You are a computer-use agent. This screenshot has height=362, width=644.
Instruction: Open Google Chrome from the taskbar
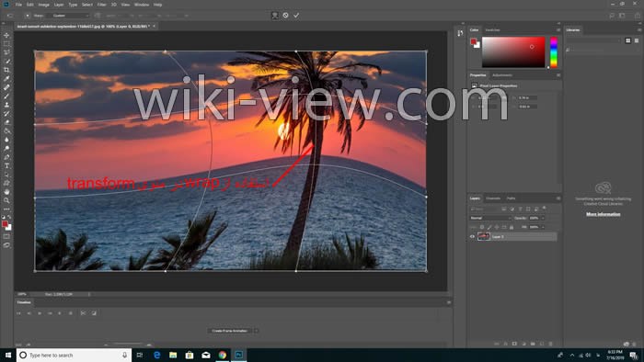coord(223,355)
